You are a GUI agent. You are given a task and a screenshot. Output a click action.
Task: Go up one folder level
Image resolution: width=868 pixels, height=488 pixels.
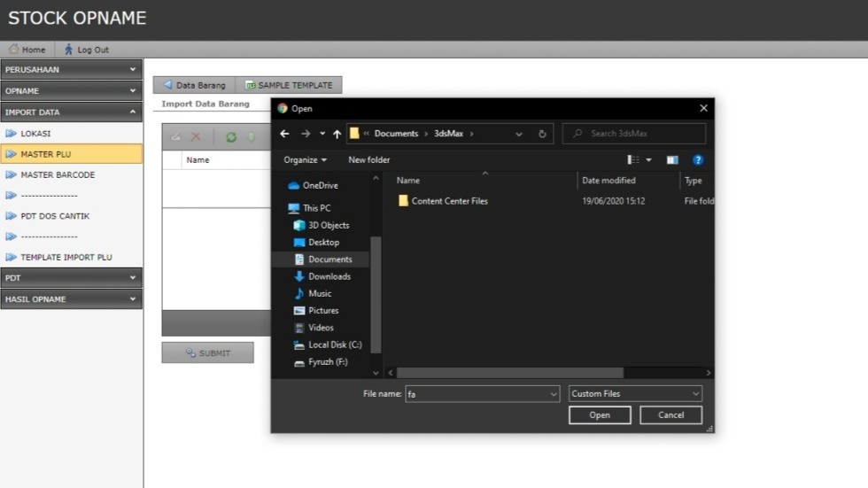point(337,134)
